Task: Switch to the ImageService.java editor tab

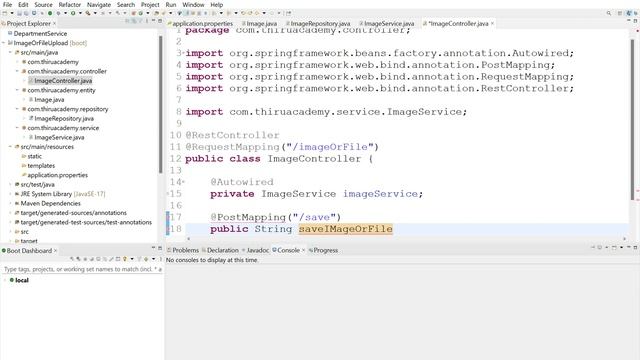Action: tap(387, 24)
